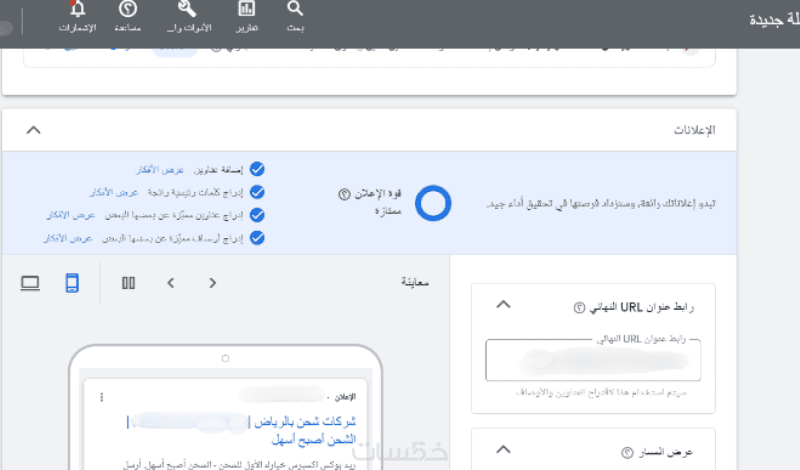This screenshot has width=800, height=470.
Task: Collapse the final URL card chevron
Action: pos(503,305)
